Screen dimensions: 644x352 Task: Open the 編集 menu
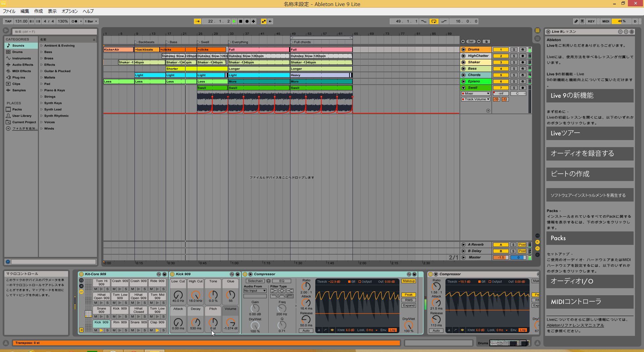[x=25, y=11]
